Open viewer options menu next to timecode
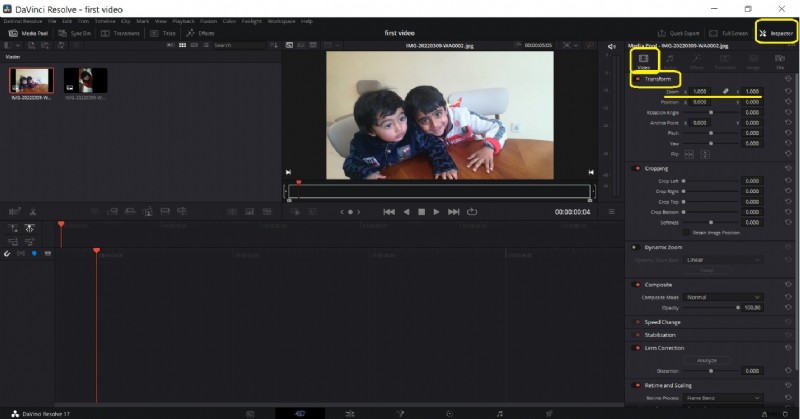 pos(611,212)
